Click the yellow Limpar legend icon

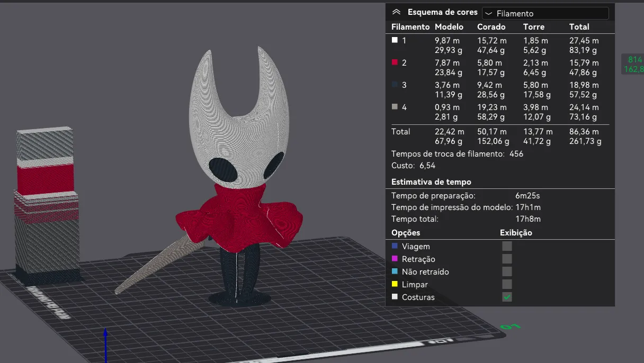395,284
